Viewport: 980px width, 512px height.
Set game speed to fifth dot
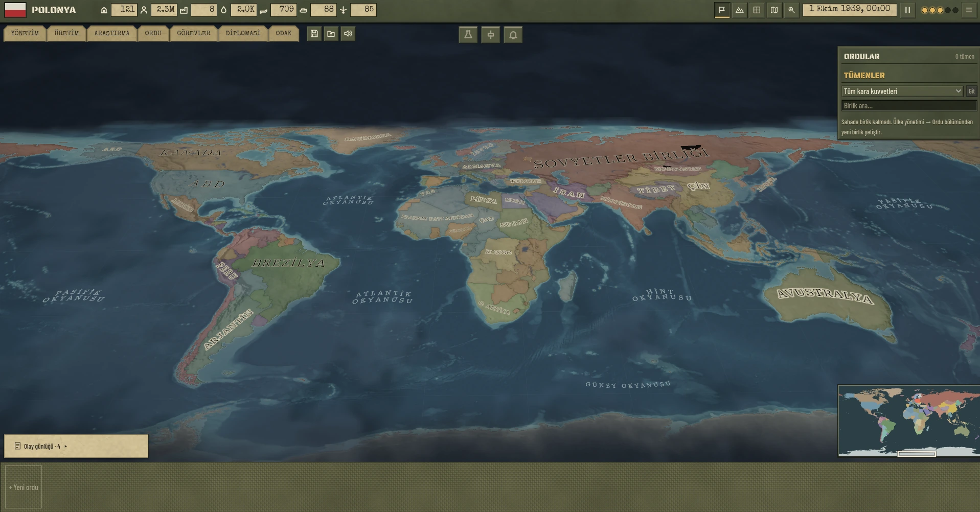[x=955, y=10]
